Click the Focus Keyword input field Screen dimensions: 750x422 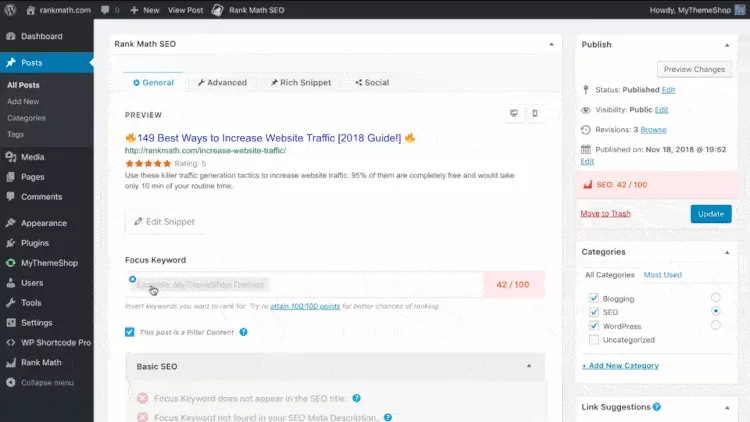[x=304, y=285]
